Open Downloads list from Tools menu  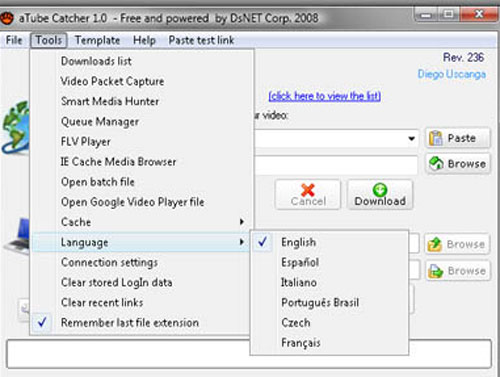click(x=143, y=61)
